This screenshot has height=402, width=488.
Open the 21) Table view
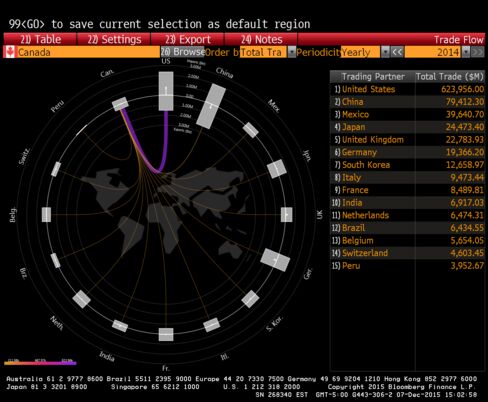[40, 39]
